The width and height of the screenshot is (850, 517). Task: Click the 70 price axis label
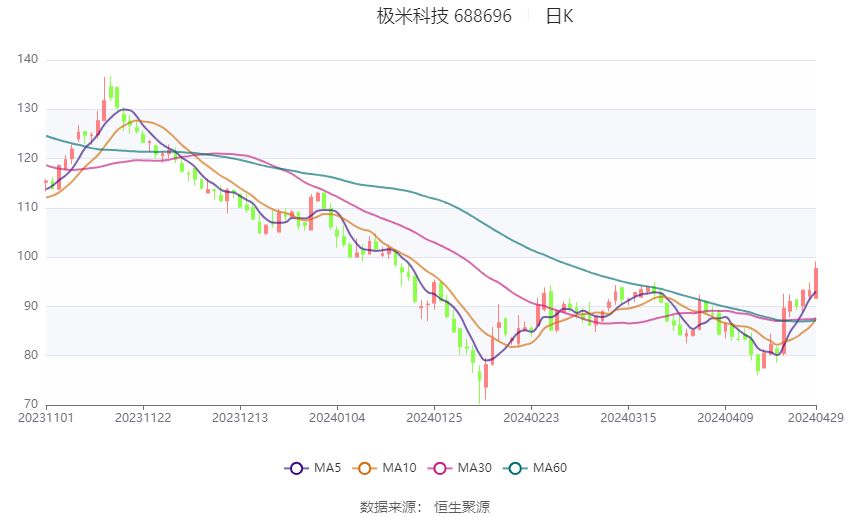[x=31, y=404]
